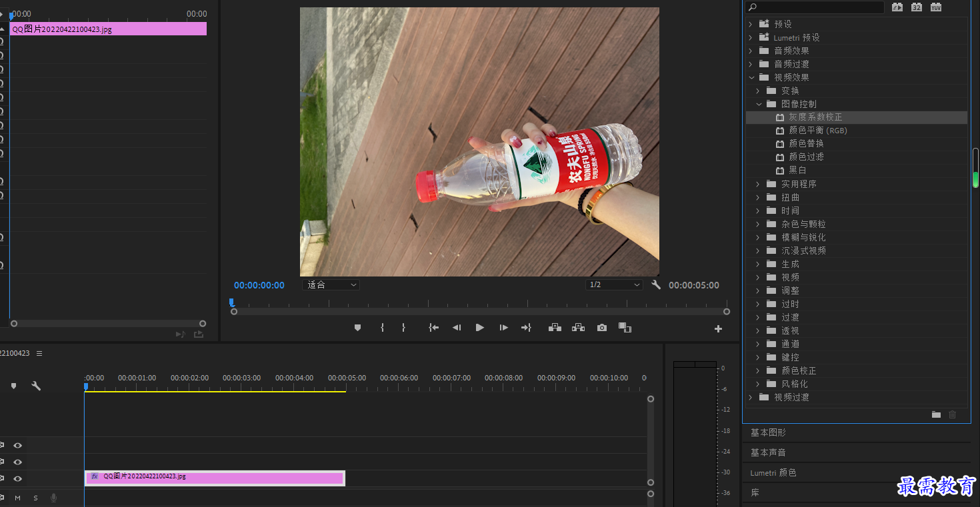This screenshot has height=507, width=980.
Task: Click the blue 00:00:00:00 timecode
Action: (259, 285)
